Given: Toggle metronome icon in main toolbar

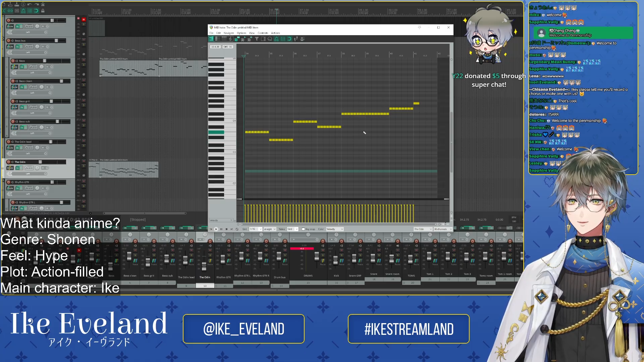Looking at the screenshot, I should tap(43, 4).
